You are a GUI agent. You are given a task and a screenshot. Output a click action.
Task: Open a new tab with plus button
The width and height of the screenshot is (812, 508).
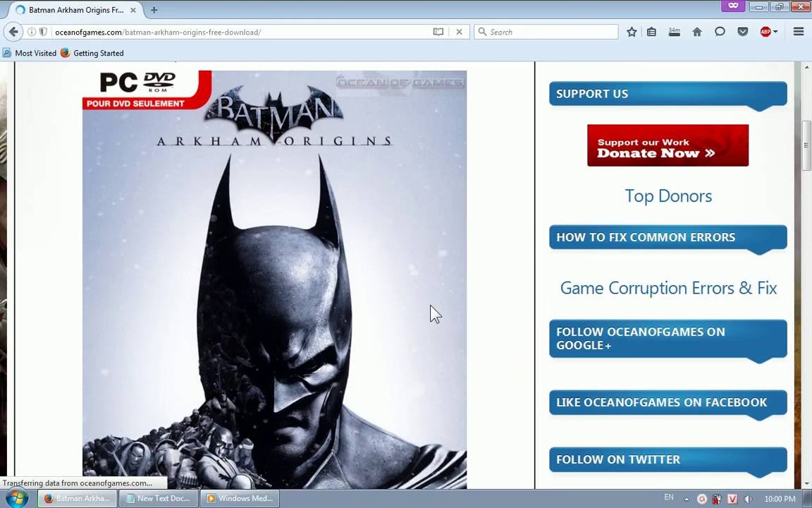(154, 10)
